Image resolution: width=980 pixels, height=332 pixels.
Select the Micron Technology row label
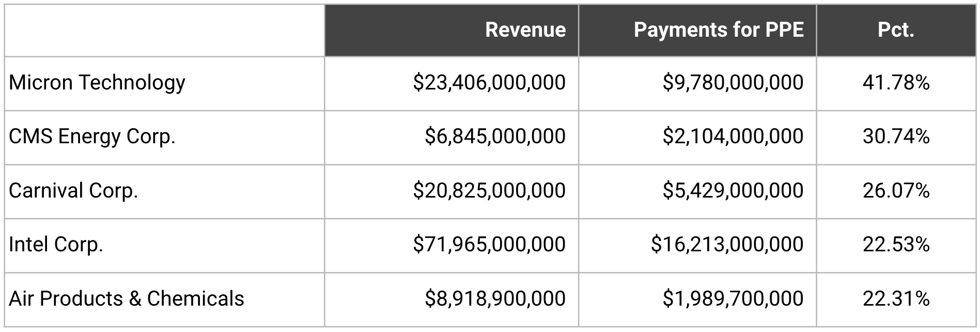[x=97, y=83]
